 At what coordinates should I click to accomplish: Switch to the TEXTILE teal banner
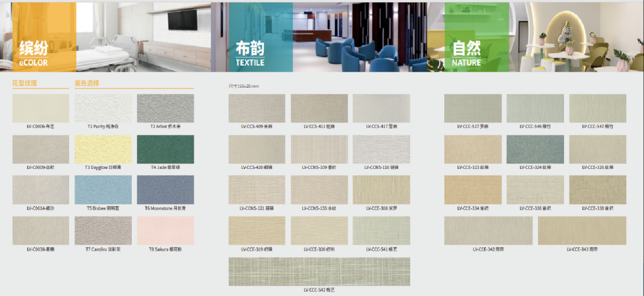[x=260, y=37]
